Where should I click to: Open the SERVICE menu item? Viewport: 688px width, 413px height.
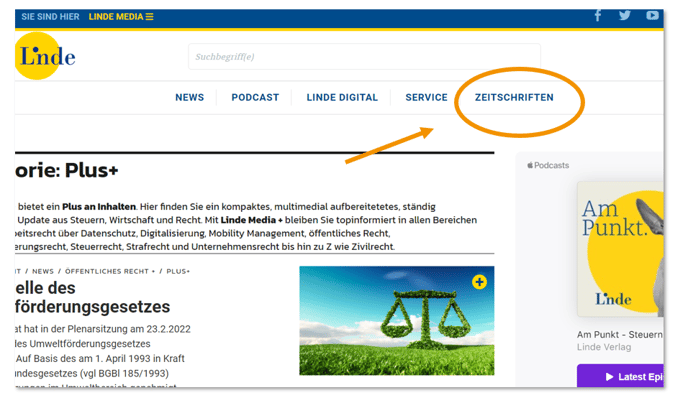426,97
